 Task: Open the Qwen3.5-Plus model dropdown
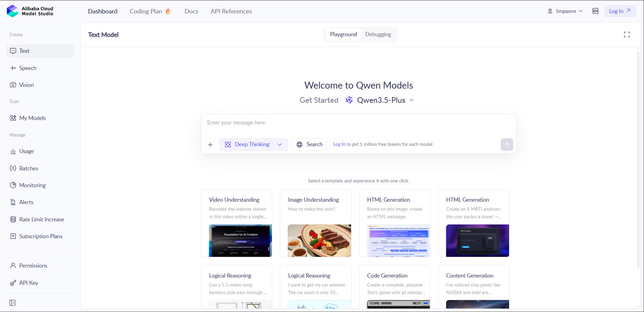tap(380, 100)
